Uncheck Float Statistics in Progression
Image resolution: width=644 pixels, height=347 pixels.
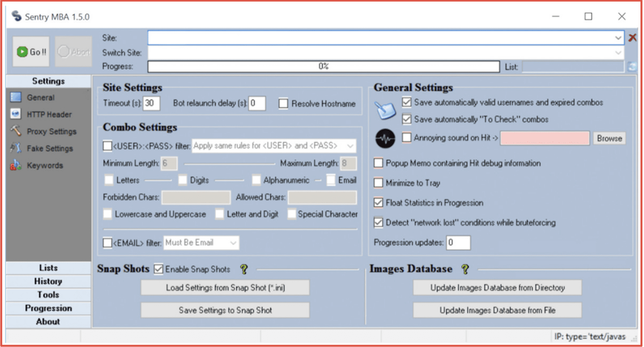[x=379, y=203]
